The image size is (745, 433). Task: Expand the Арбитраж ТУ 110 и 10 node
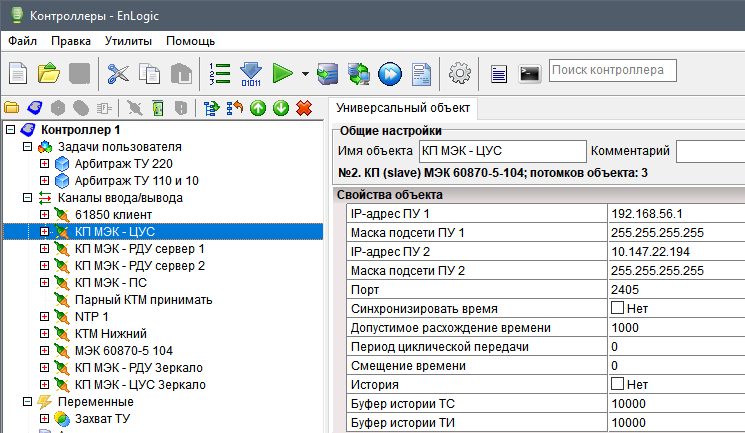click(44, 181)
